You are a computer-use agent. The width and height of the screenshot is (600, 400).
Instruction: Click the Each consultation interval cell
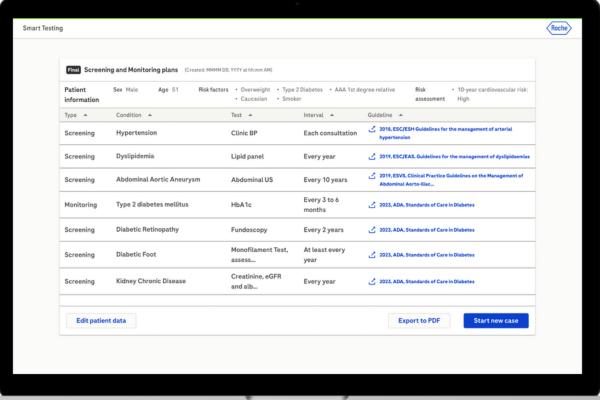pos(330,133)
